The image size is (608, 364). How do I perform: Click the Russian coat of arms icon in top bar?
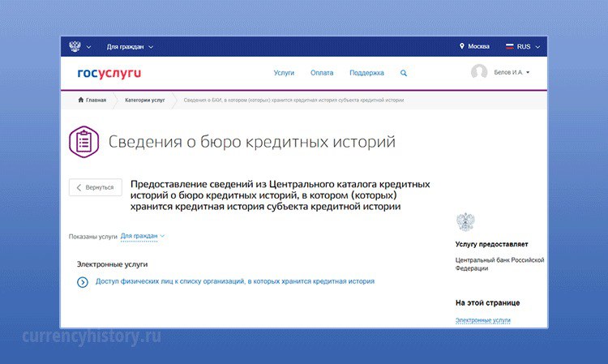pos(75,46)
